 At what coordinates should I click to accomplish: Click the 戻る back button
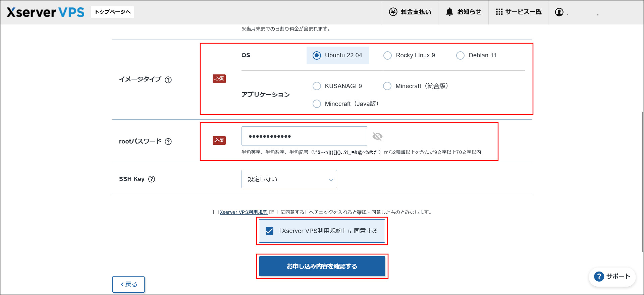[x=128, y=284]
